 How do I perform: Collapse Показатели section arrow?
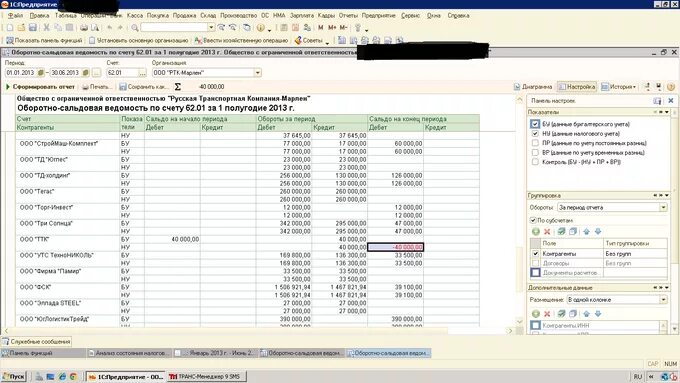coord(667,112)
